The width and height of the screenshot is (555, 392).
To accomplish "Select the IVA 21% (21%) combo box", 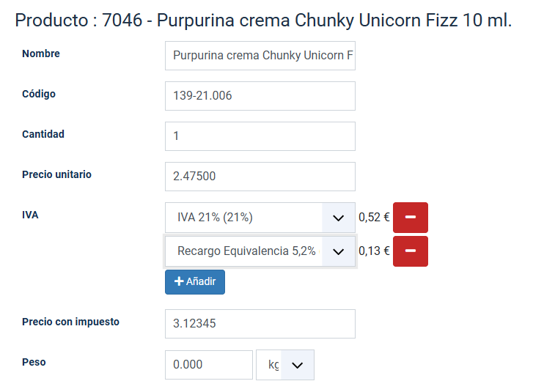I will click(x=260, y=218).
